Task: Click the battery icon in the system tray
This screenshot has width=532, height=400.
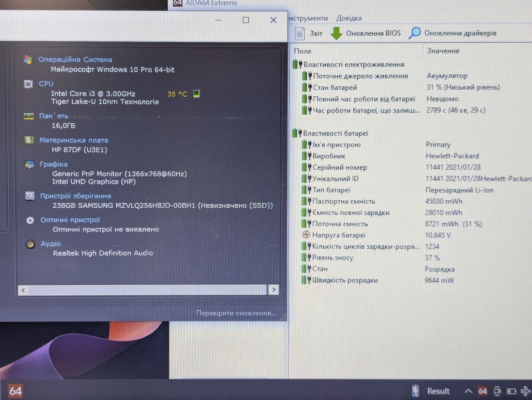Action: (512, 391)
